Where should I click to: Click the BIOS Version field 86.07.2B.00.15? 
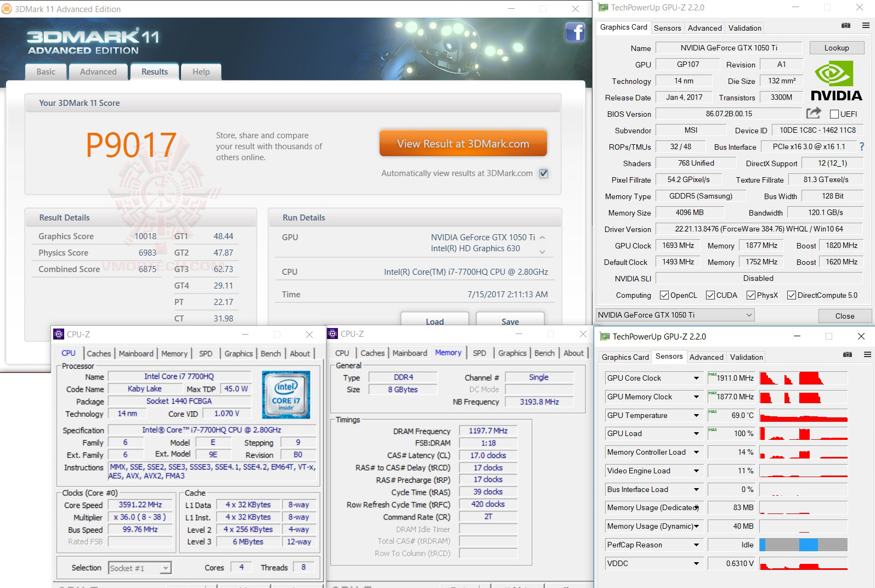[x=729, y=114]
